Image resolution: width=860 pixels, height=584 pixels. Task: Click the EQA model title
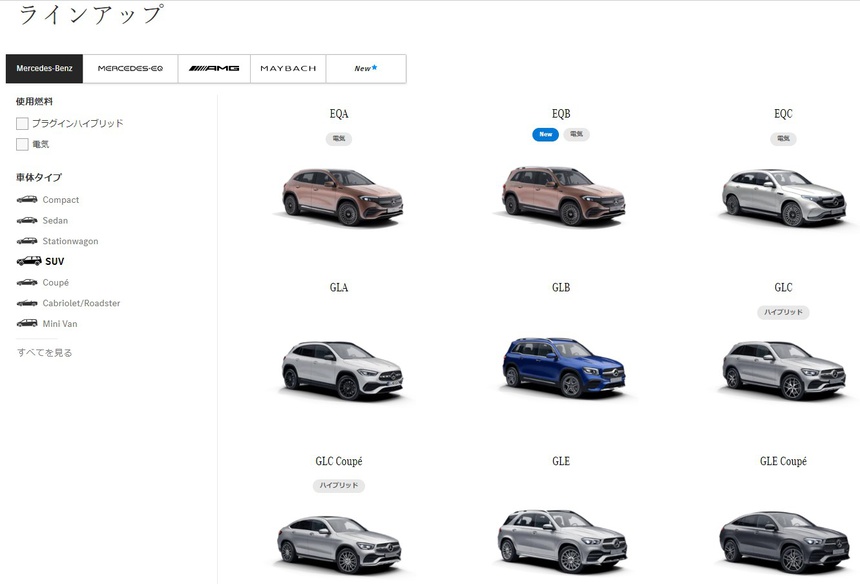(339, 114)
